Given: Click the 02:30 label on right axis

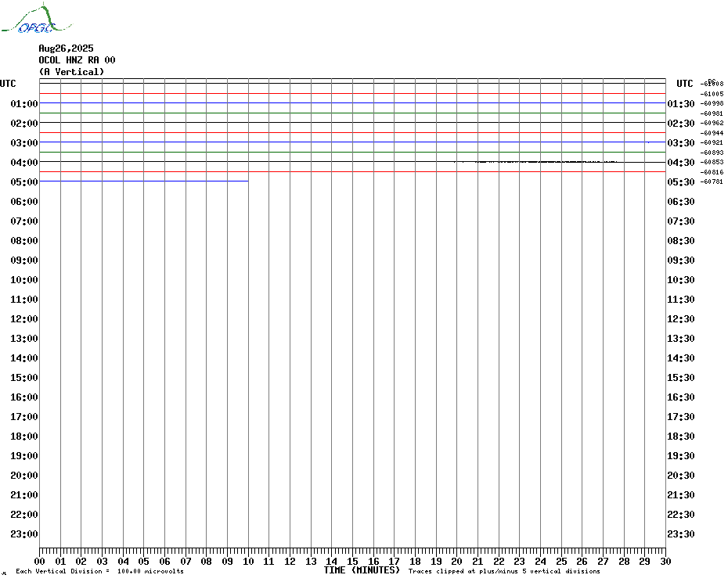Looking at the screenshot, I should (x=681, y=123).
